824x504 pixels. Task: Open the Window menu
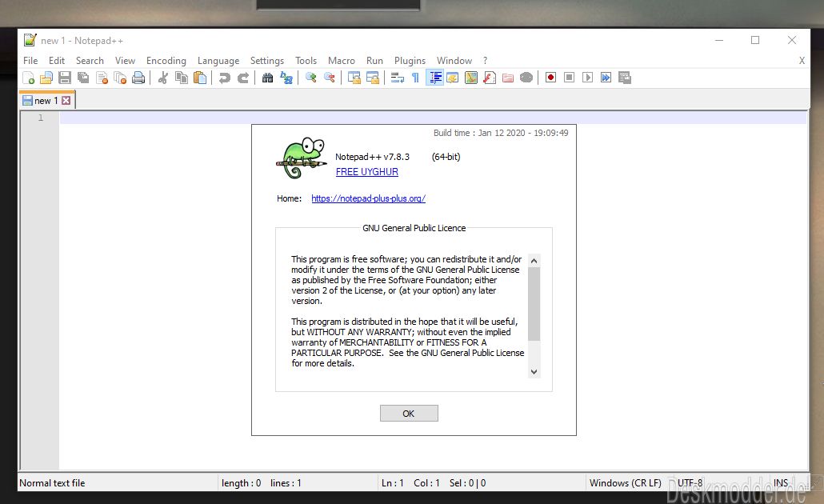click(454, 61)
